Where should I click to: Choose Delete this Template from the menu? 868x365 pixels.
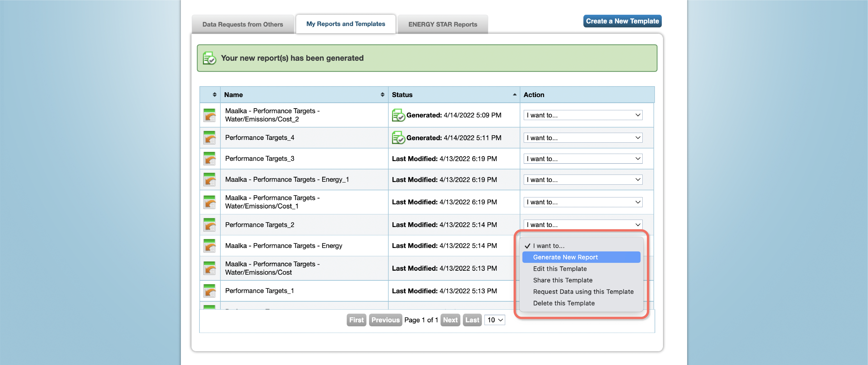tap(581, 303)
